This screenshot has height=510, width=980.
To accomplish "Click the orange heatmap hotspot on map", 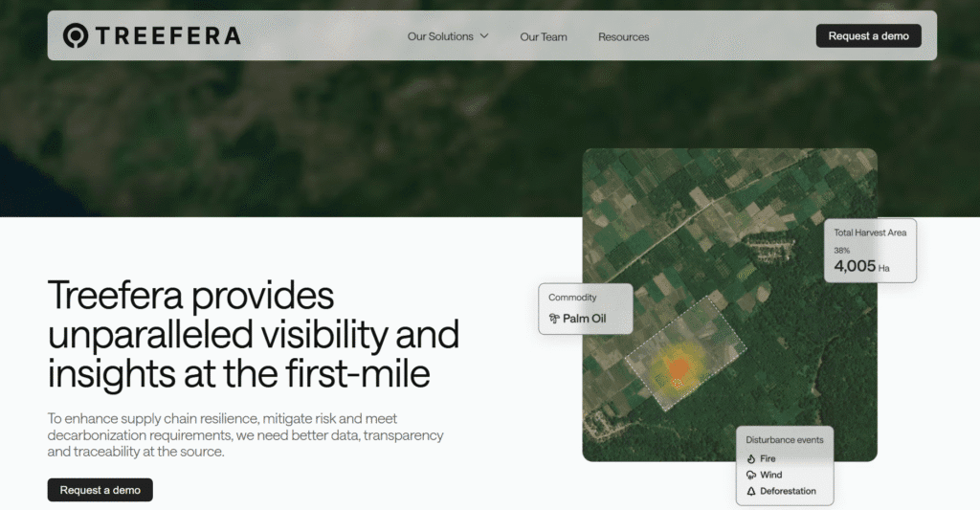I will coord(679,368).
